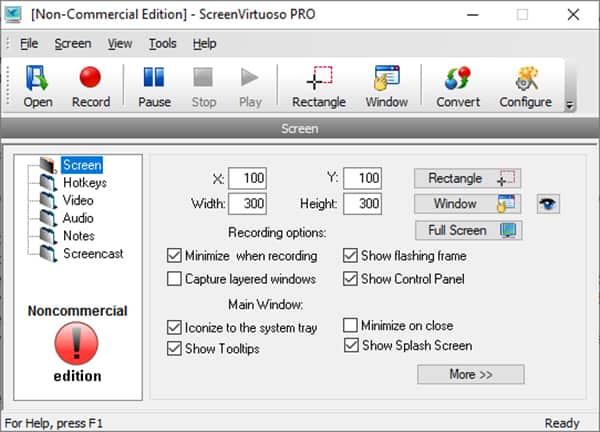
Task: Click the red Noncommercial edition exclamation icon
Action: [77, 343]
